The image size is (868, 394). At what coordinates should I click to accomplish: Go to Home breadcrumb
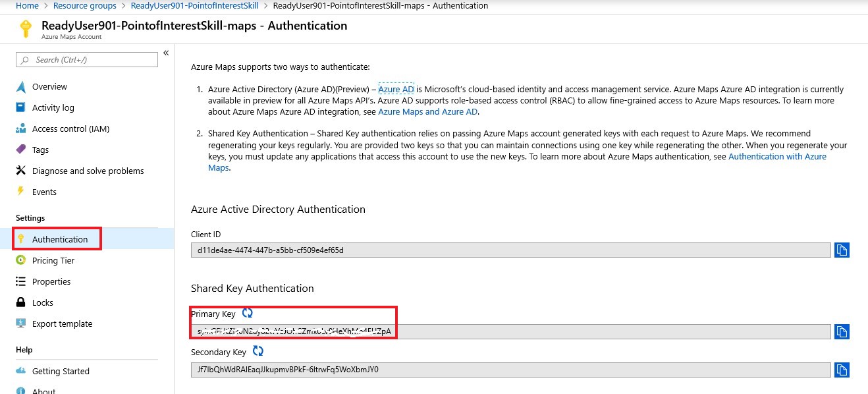tap(27, 5)
